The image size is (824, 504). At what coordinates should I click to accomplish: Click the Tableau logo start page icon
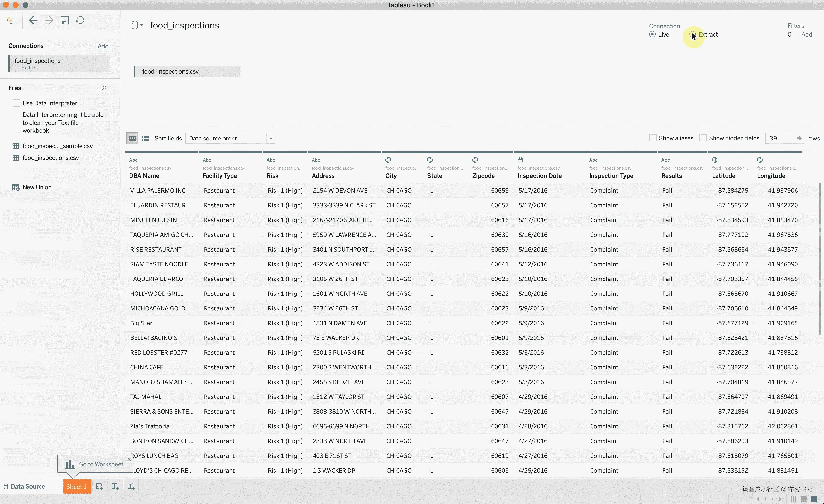tap(11, 20)
